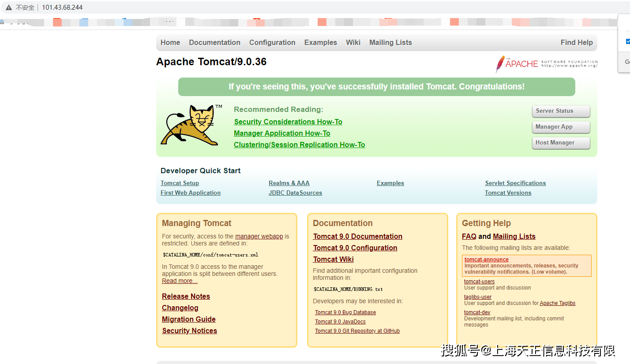Image resolution: width=630 pixels, height=364 pixels.
Task: Open the Tomcat Setup link
Action: pyautogui.click(x=180, y=183)
